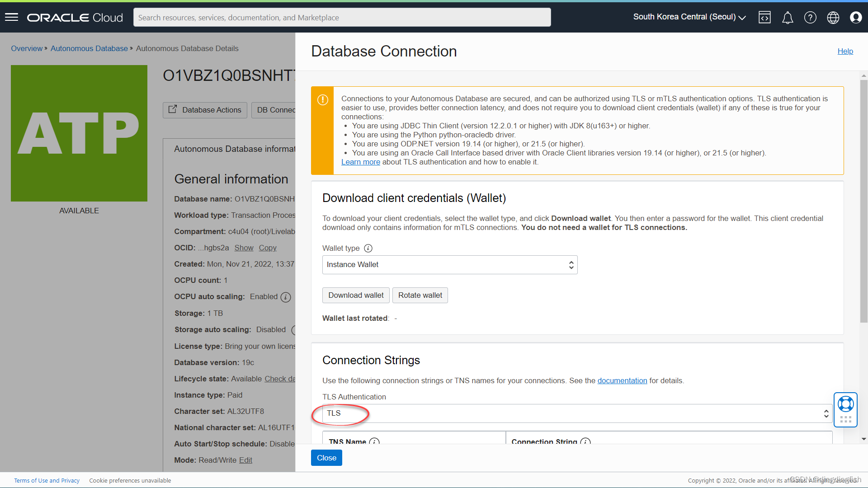Click the AVAILABLE status label
Image resolution: width=868 pixels, height=488 pixels.
point(79,211)
